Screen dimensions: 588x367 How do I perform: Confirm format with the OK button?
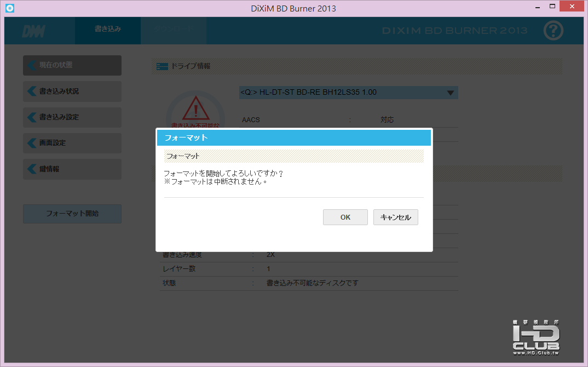(345, 217)
